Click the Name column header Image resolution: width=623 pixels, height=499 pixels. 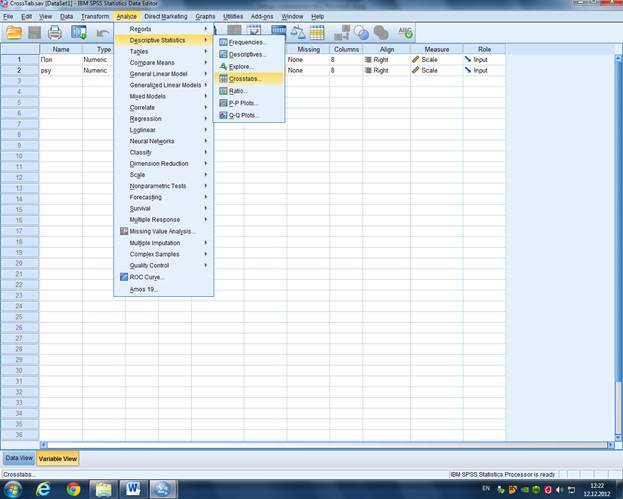(61, 49)
